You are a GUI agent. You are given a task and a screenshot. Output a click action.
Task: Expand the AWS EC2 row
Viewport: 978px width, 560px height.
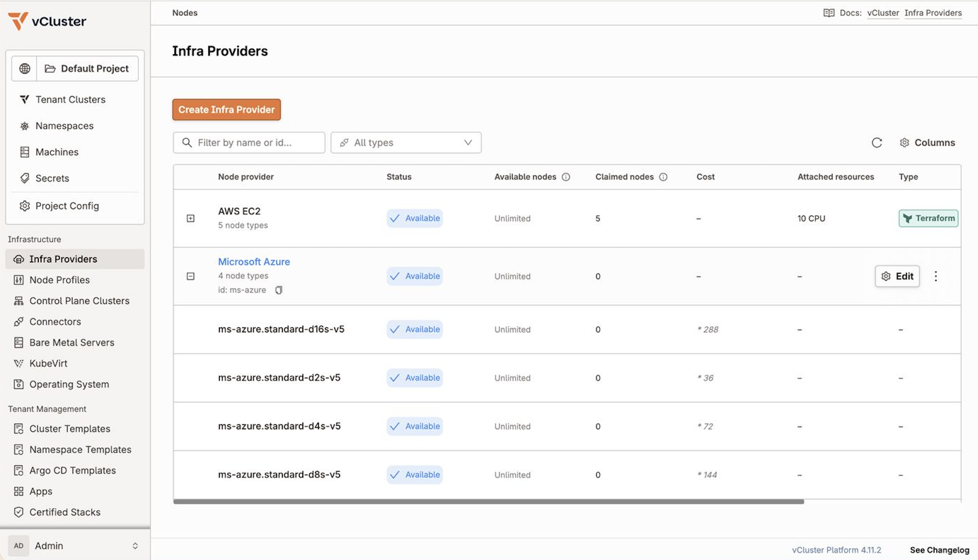coord(191,218)
